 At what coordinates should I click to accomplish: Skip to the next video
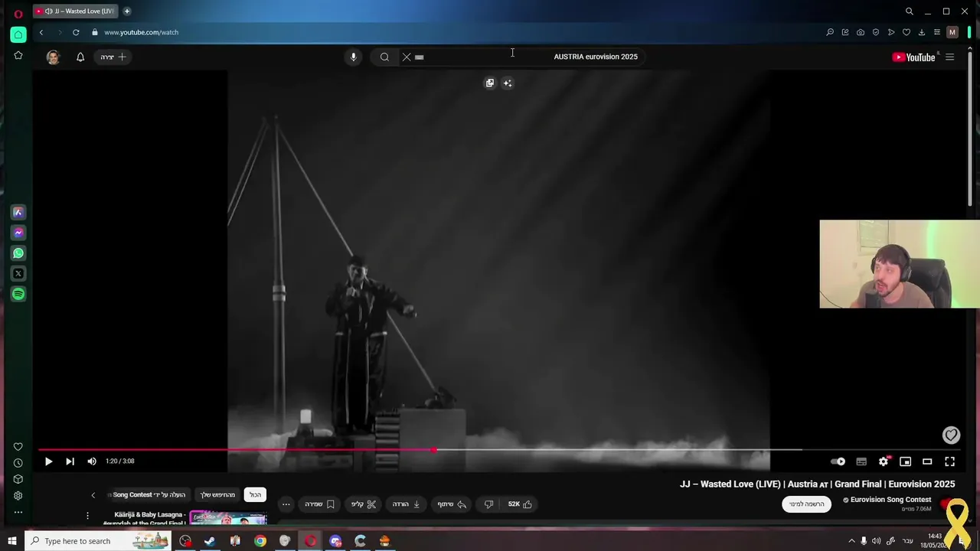(70, 461)
